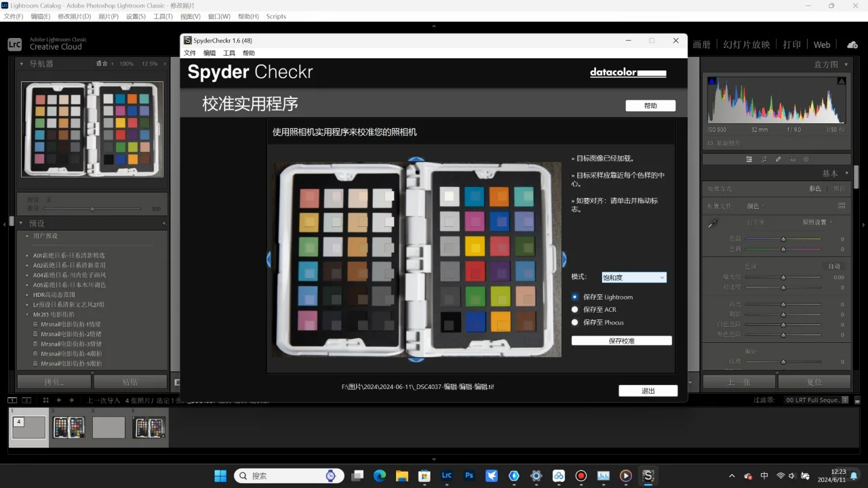Viewport: 868px width, 488px height.
Task: Click the 复位 button in Lightroom
Action: (814, 382)
